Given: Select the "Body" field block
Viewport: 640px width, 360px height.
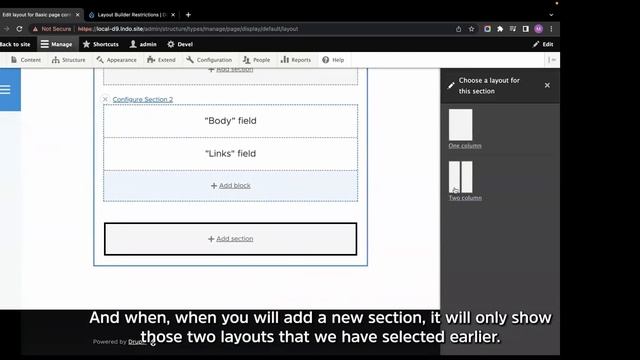Looking at the screenshot, I should pos(231,121).
